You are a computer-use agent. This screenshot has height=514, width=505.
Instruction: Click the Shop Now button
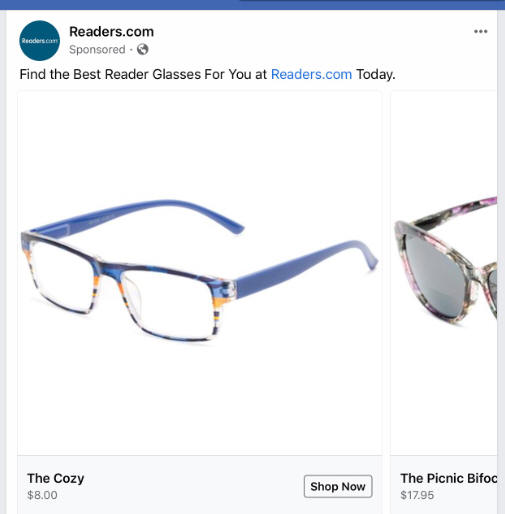[x=338, y=486]
